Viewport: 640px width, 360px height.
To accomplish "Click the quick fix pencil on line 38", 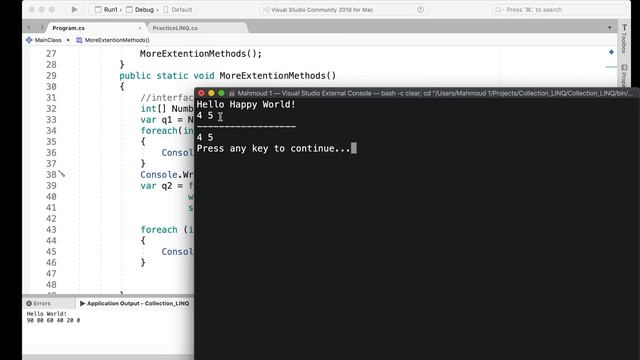I will click(x=62, y=174).
